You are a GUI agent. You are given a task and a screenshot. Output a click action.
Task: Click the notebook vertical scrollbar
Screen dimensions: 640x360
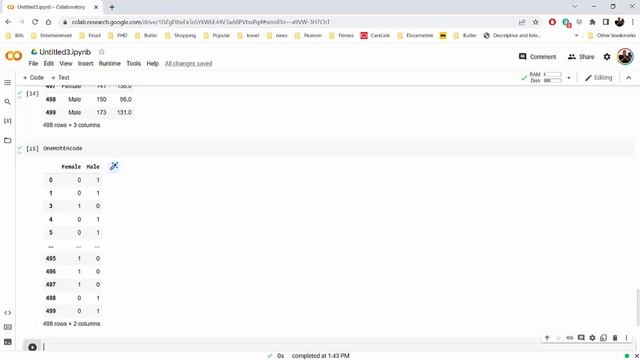coord(638,308)
